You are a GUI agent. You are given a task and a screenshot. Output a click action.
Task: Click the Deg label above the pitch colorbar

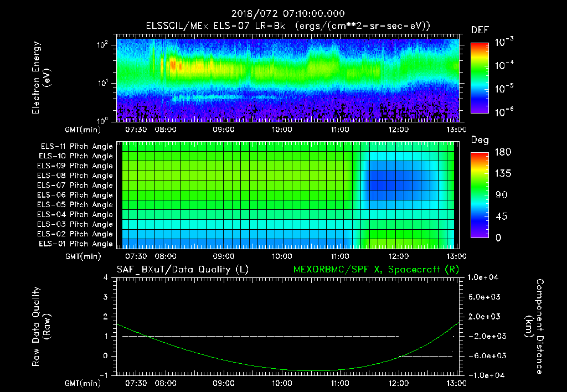click(480, 140)
